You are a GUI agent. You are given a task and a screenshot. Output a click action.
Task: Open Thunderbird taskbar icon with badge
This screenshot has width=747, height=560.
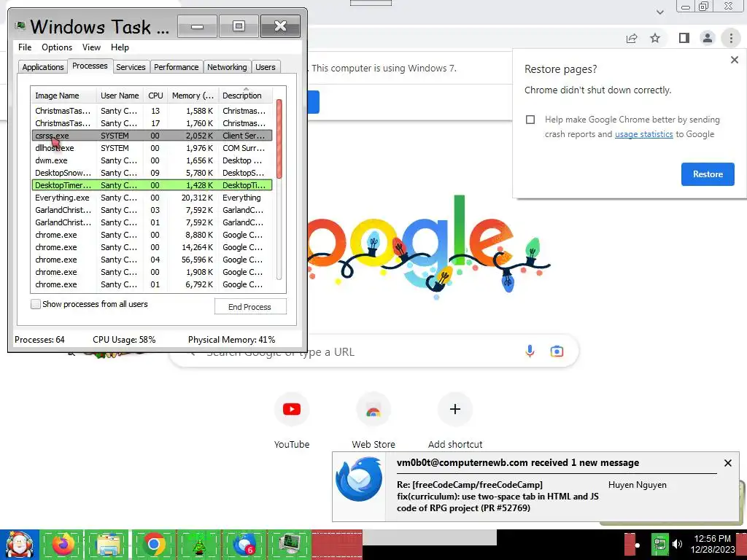244,544
